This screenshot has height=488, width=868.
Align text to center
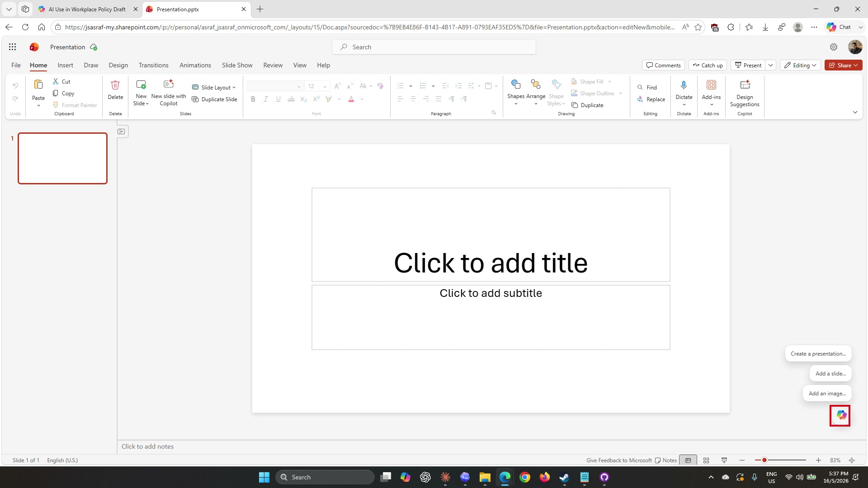413,99
